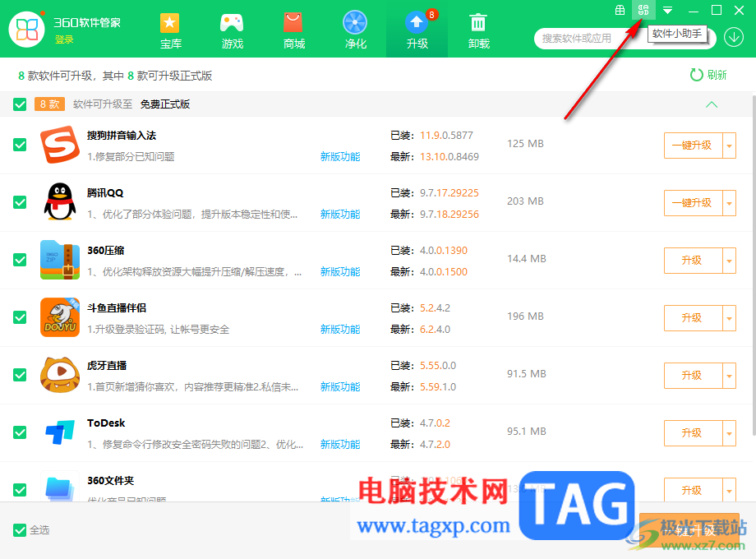This screenshot has height=559, width=756.
Task: Click the 刷新 refresh icon
Action: tap(696, 75)
